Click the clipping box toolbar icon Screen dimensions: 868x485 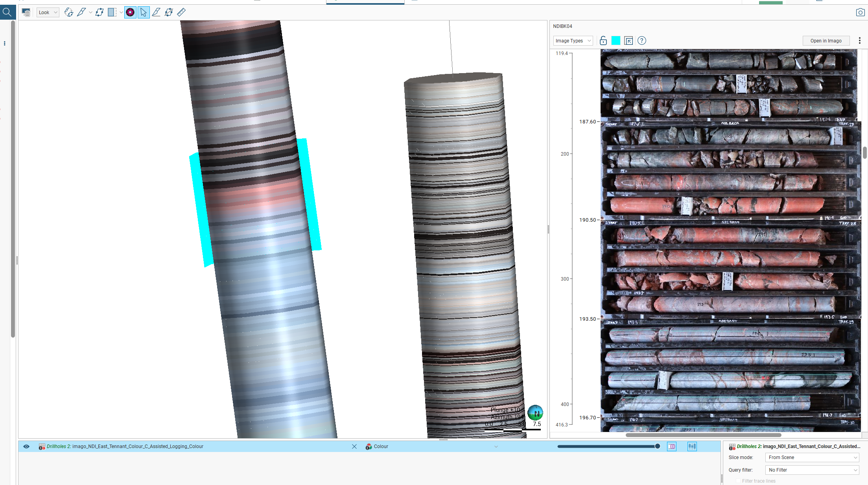point(112,13)
